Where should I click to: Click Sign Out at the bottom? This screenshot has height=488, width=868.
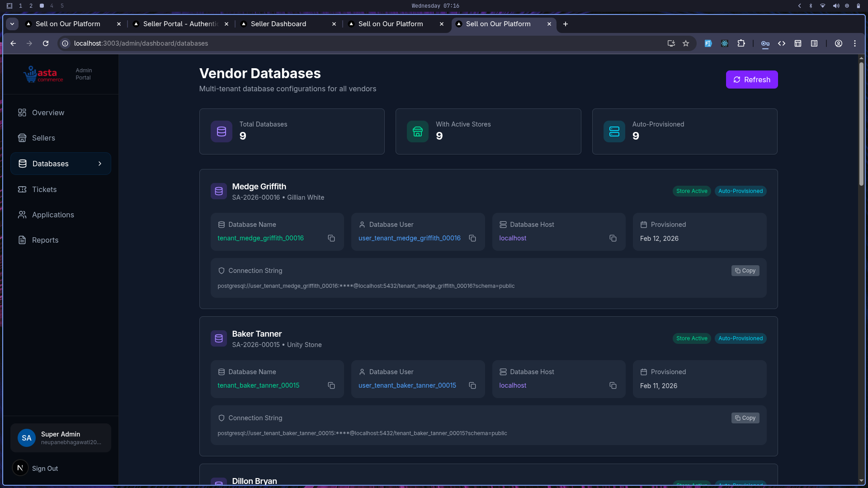(x=45, y=468)
